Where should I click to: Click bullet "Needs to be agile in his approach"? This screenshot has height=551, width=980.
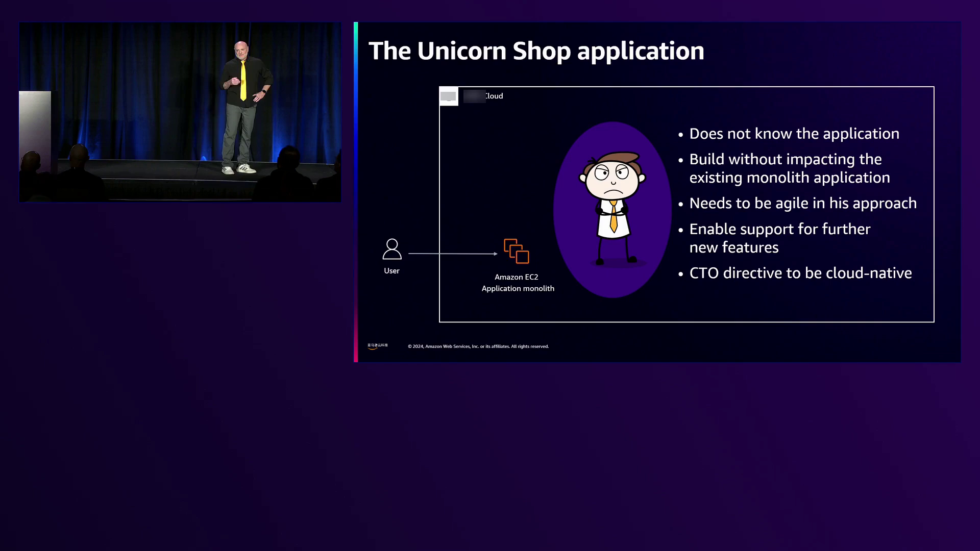coord(803,203)
